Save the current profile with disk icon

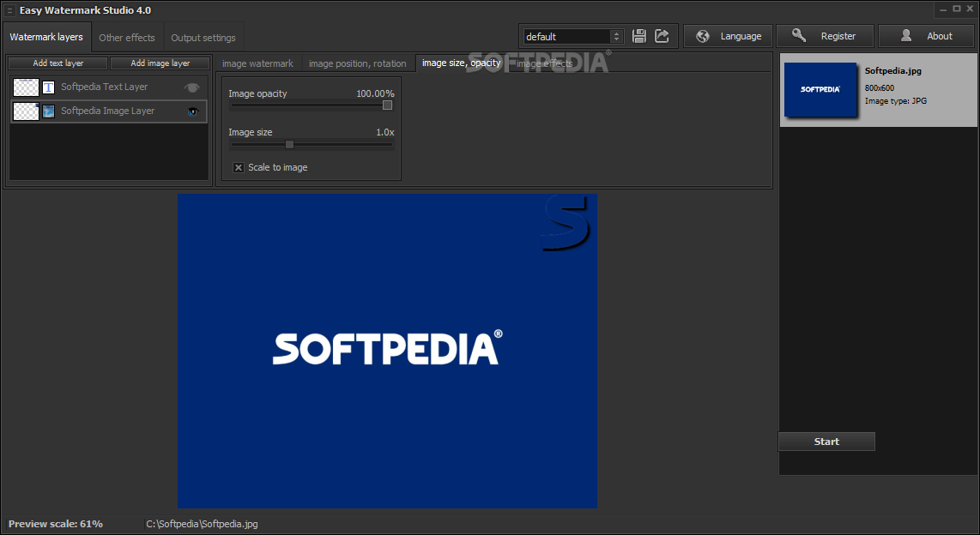click(x=638, y=36)
